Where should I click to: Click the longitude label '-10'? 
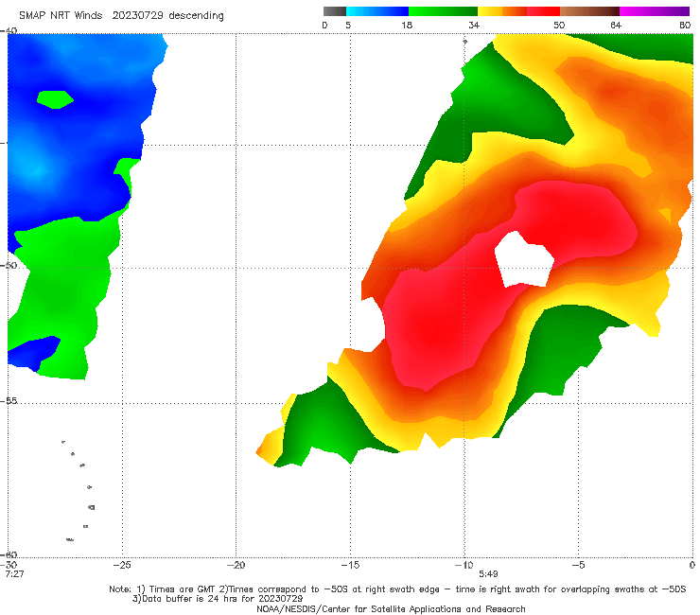(x=464, y=565)
